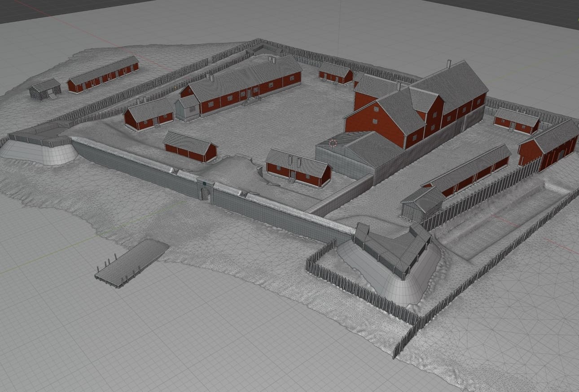The height and width of the screenshot is (392, 579).
Task: Click the small gray shed outside the palisade
Action: pyautogui.click(x=44, y=89)
